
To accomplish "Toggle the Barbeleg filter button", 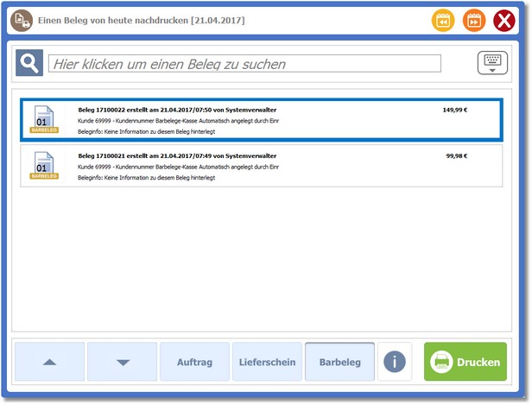I will coord(340,362).
